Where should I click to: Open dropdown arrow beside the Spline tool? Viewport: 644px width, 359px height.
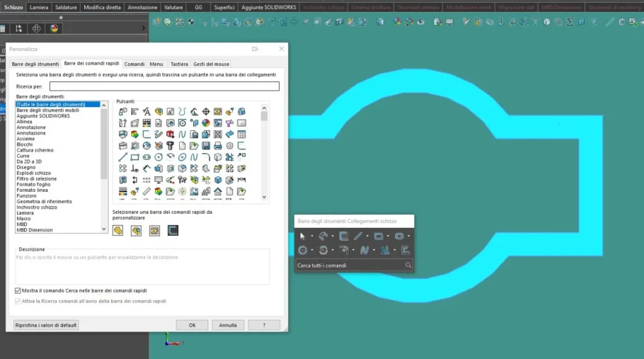point(374,250)
